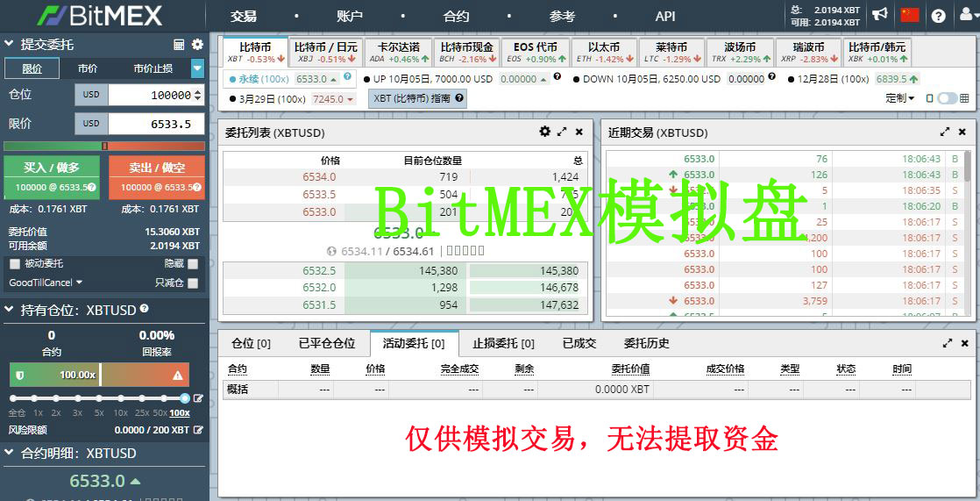The width and height of the screenshot is (980, 501).
Task: Click the 100.00x leverage gauge bar
Action: coord(99,375)
